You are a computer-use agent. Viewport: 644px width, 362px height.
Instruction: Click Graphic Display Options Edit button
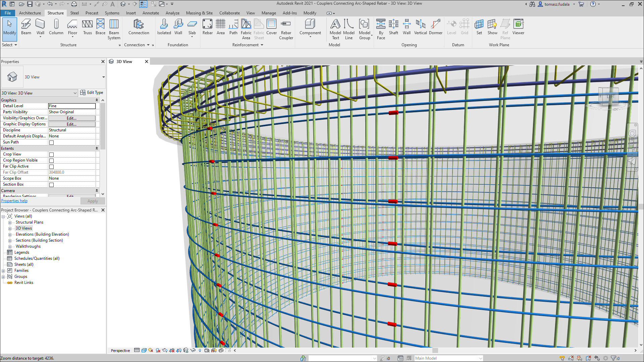tap(72, 124)
